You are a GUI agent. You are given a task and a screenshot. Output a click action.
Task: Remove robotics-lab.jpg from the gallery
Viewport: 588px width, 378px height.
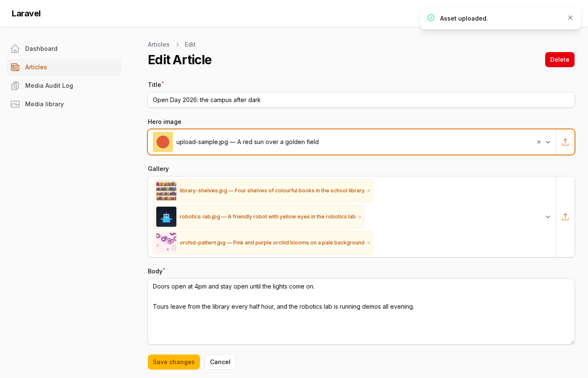click(360, 217)
